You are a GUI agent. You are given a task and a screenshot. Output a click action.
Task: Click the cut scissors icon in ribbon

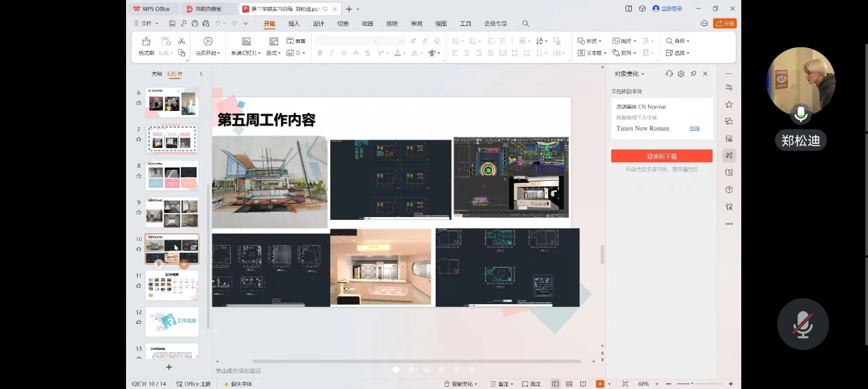182,41
